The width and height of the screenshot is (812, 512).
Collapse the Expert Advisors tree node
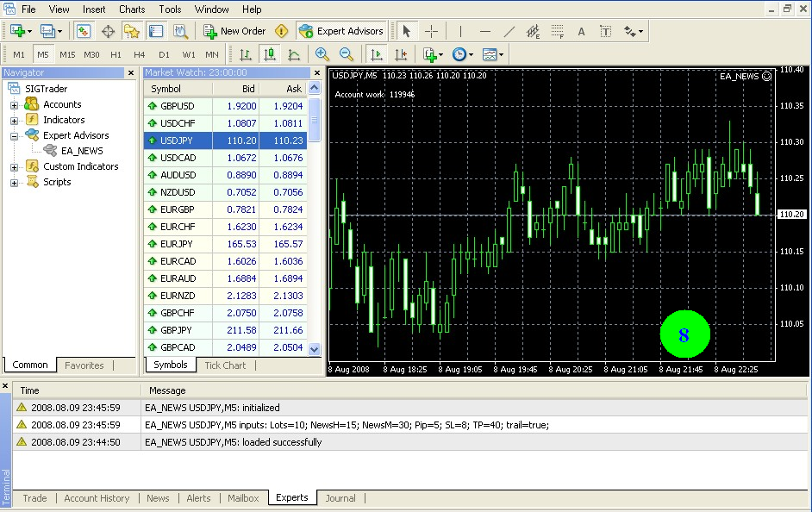(x=14, y=136)
